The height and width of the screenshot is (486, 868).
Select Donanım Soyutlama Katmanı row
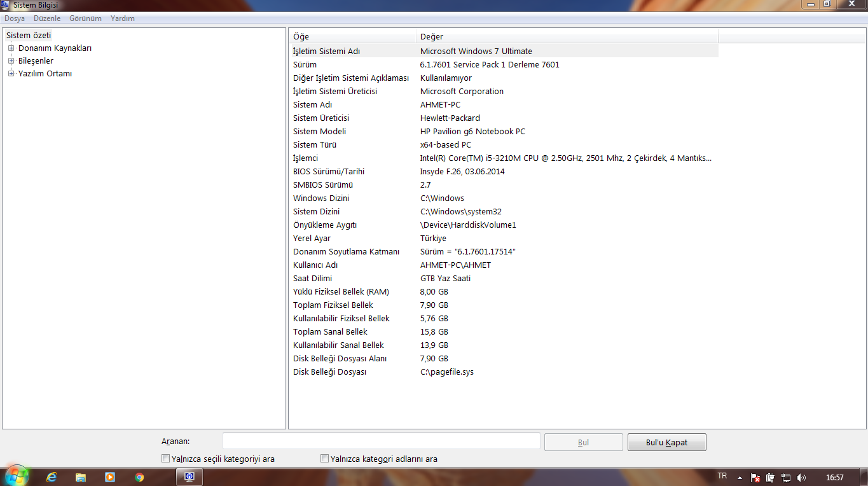click(x=504, y=252)
